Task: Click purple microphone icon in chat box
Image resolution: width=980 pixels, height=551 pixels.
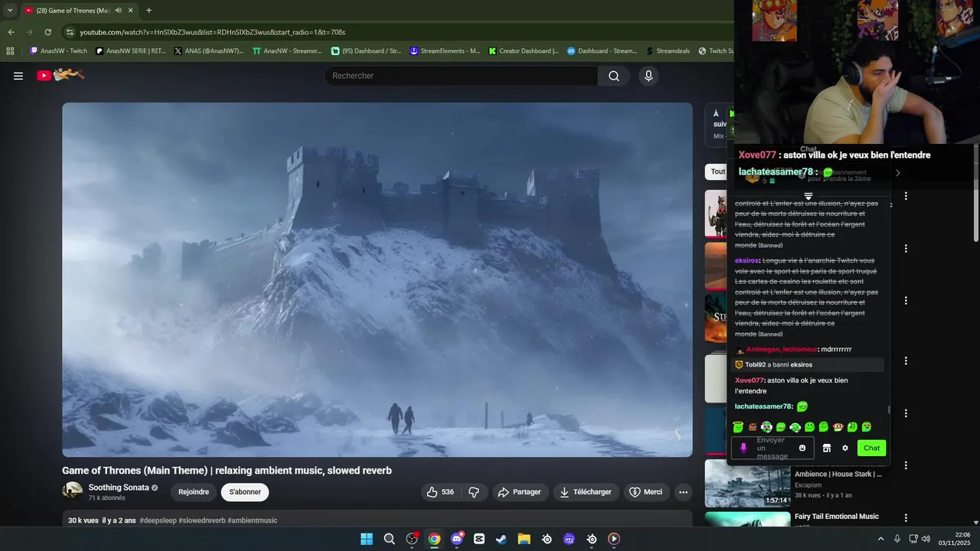Action: 743,448
